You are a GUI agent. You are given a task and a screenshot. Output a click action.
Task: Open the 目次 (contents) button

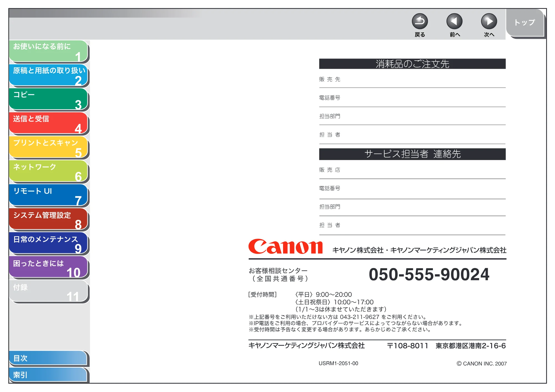[x=48, y=358]
